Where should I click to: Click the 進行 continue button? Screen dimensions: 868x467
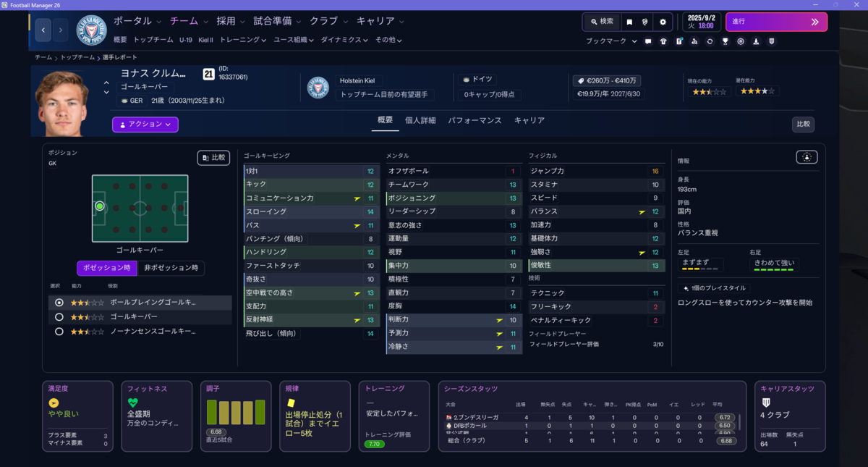coord(776,22)
